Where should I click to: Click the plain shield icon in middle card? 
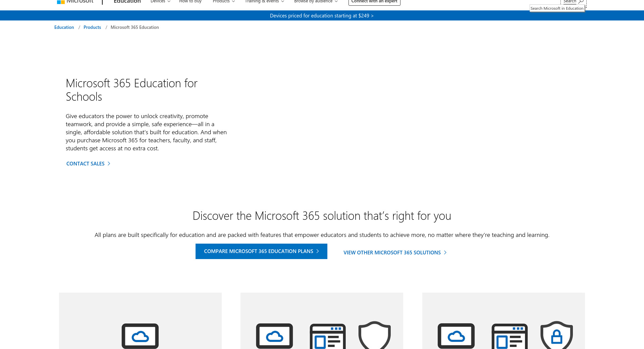coord(374,335)
